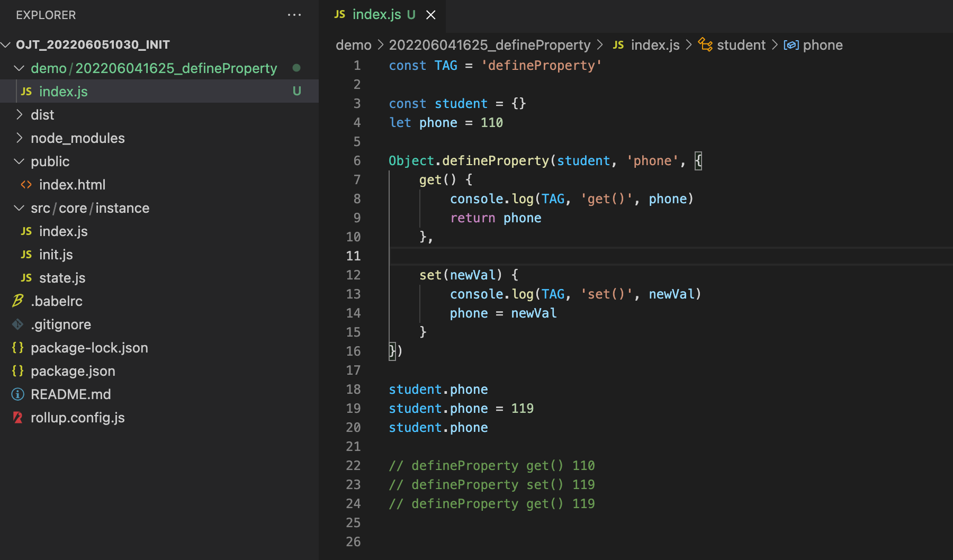Click the rollup icon beside rollup.config.js
Image resolution: width=953 pixels, height=560 pixels.
[x=17, y=417]
